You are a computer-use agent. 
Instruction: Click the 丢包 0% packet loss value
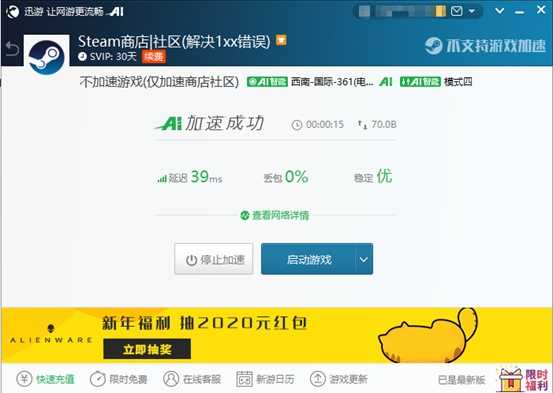click(286, 176)
